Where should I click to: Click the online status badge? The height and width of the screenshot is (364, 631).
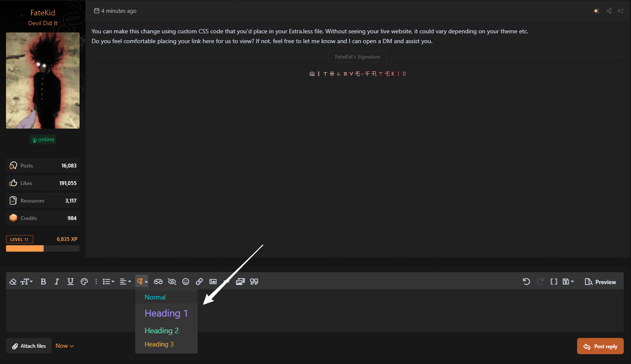43,140
